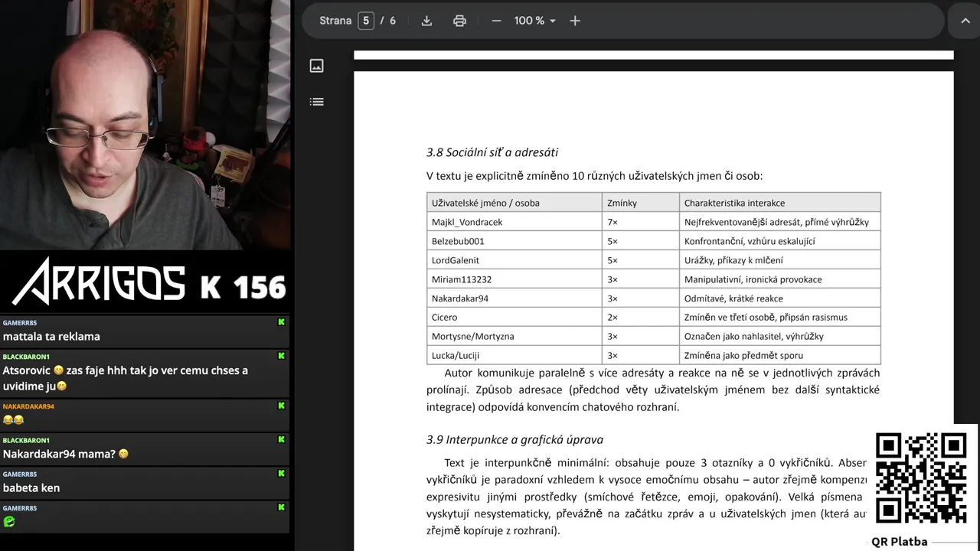Click the 2× mentions cell for Cicero

point(641,317)
